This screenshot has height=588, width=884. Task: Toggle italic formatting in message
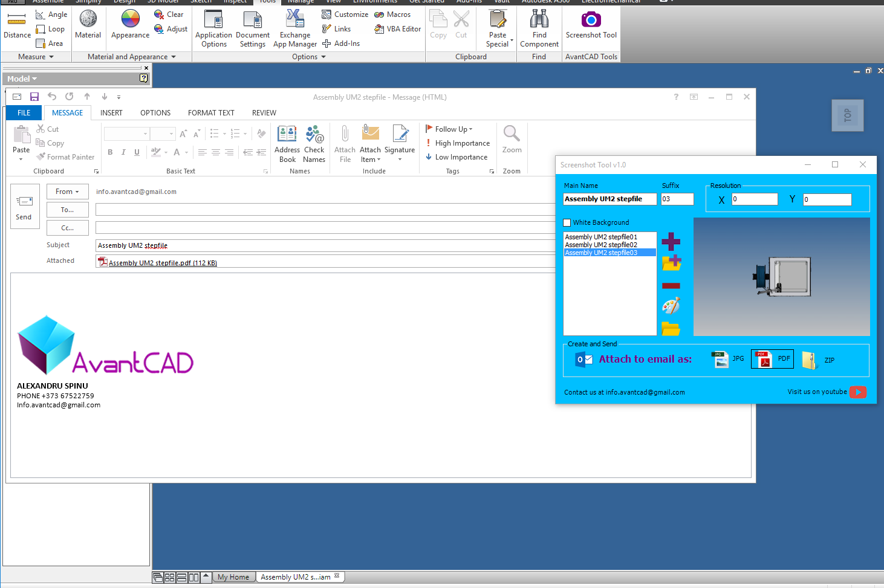tap(123, 152)
